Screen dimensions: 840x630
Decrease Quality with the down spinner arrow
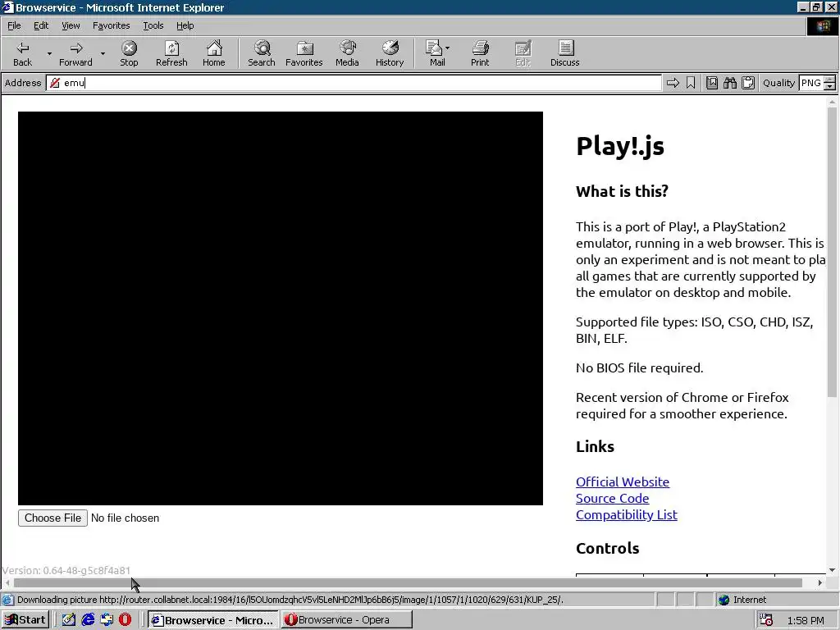(x=830, y=86)
